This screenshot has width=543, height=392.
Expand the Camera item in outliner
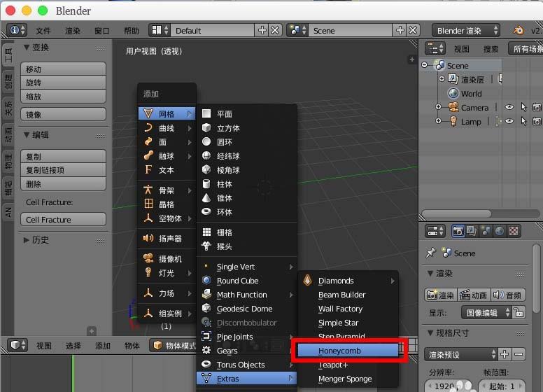click(439, 107)
